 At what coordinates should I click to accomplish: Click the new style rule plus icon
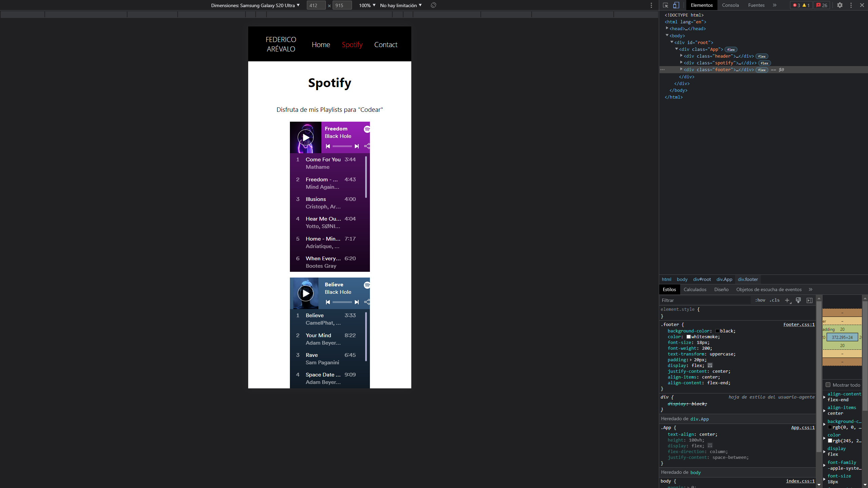787,300
